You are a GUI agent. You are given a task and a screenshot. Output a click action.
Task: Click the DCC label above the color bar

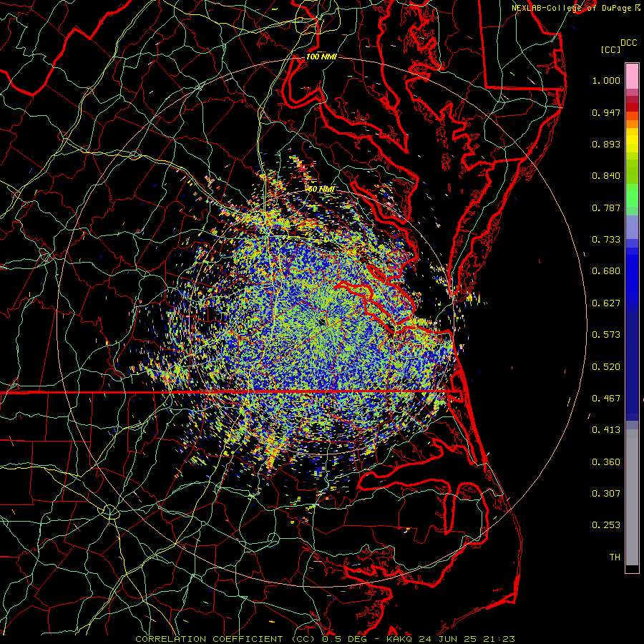628,43
